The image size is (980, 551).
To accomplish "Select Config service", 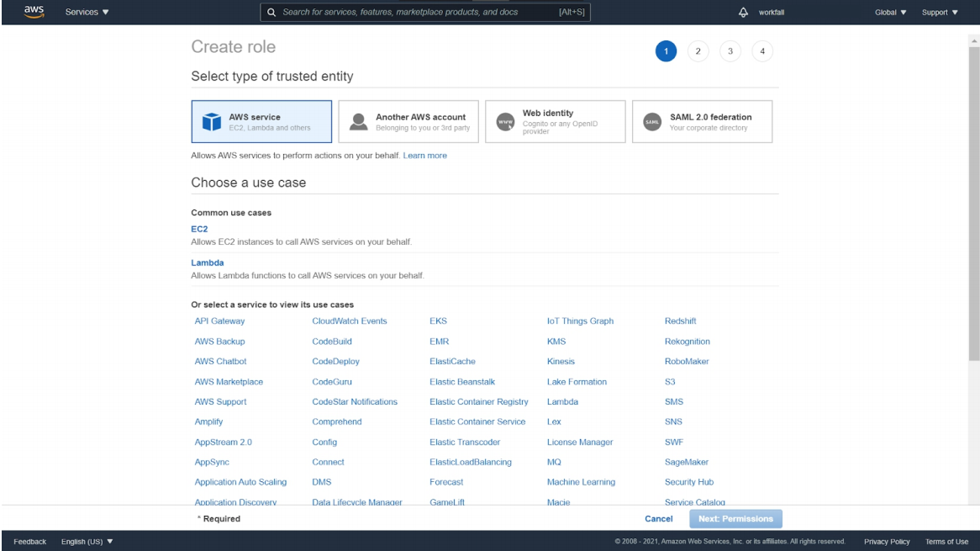I will (324, 442).
